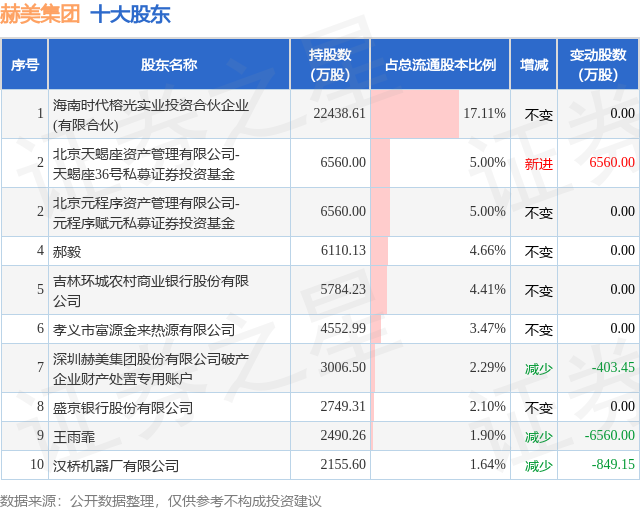Click holding value 22438.61
Screen dimensions: 640x510
tap(339, 113)
